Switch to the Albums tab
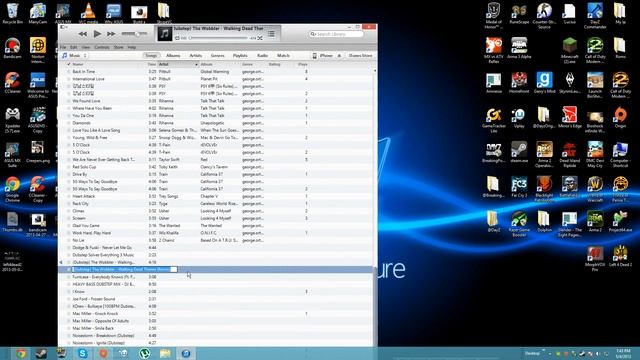 click(173, 56)
